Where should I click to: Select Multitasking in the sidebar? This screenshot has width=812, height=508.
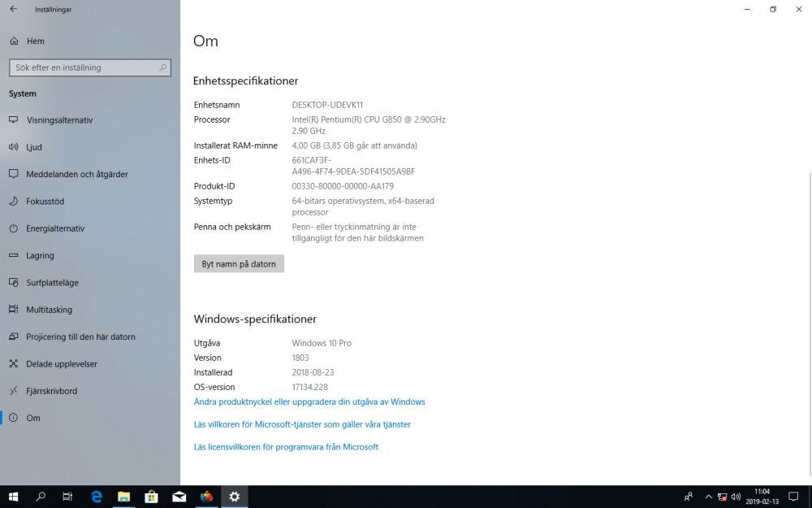click(x=50, y=310)
